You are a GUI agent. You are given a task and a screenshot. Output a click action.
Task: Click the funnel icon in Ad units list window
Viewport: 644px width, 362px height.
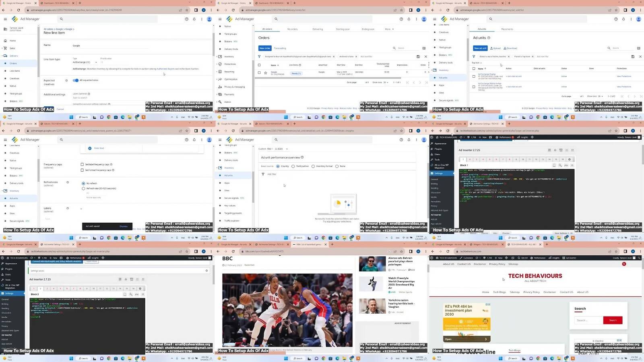coord(474,56)
